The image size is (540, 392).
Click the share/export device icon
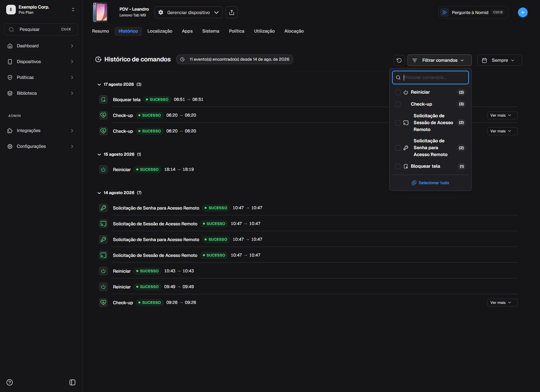(x=232, y=12)
